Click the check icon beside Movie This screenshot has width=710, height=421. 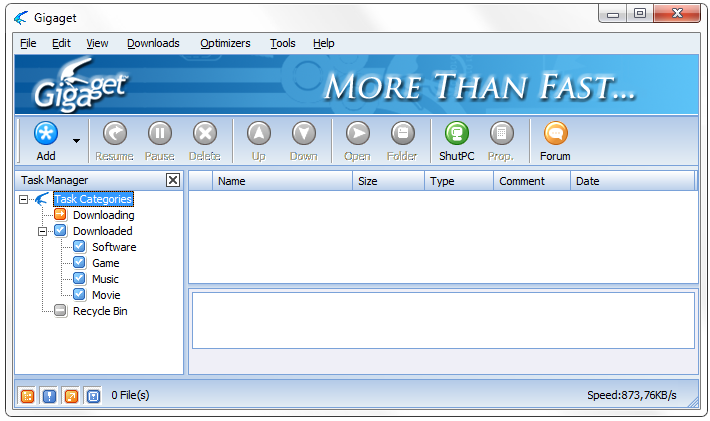(x=79, y=295)
